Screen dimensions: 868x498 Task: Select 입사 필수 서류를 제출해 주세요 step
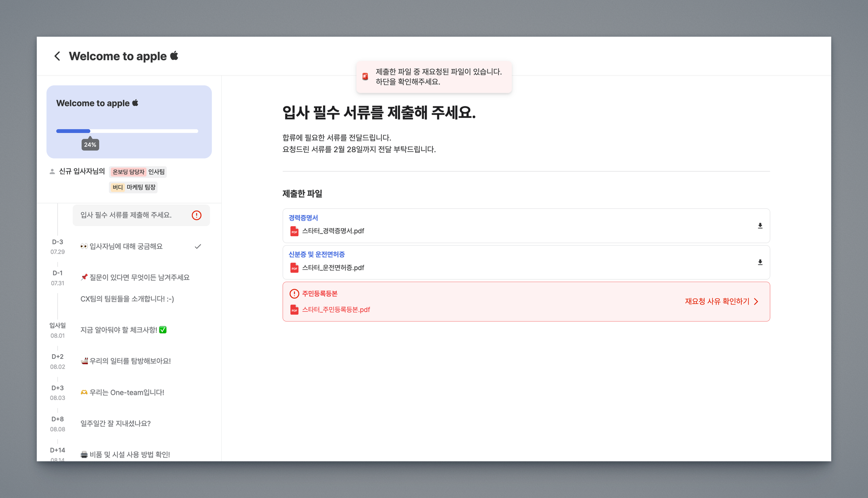point(126,215)
